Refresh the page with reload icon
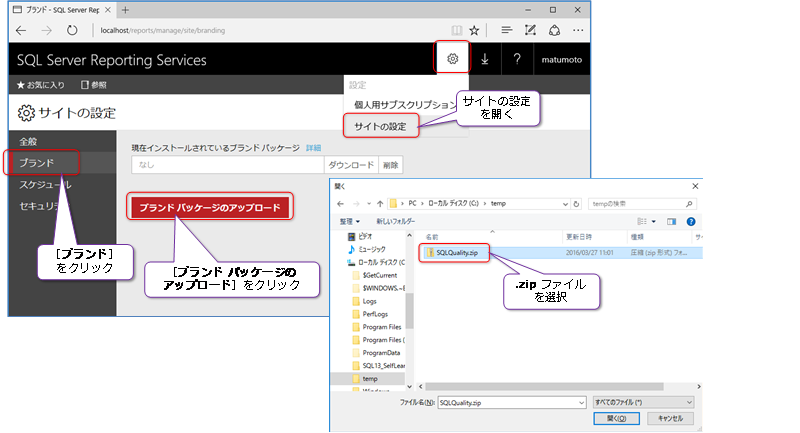Image resolution: width=800 pixels, height=433 pixels. click(72, 30)
